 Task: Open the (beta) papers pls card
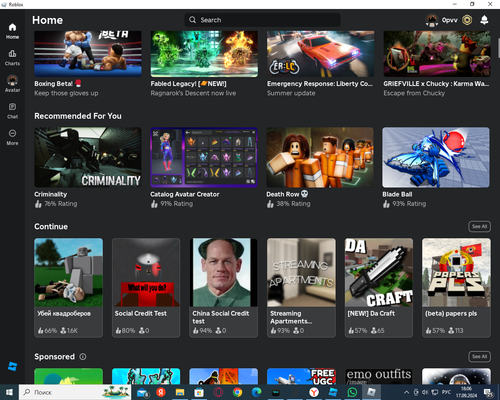[x=456, y=288]
